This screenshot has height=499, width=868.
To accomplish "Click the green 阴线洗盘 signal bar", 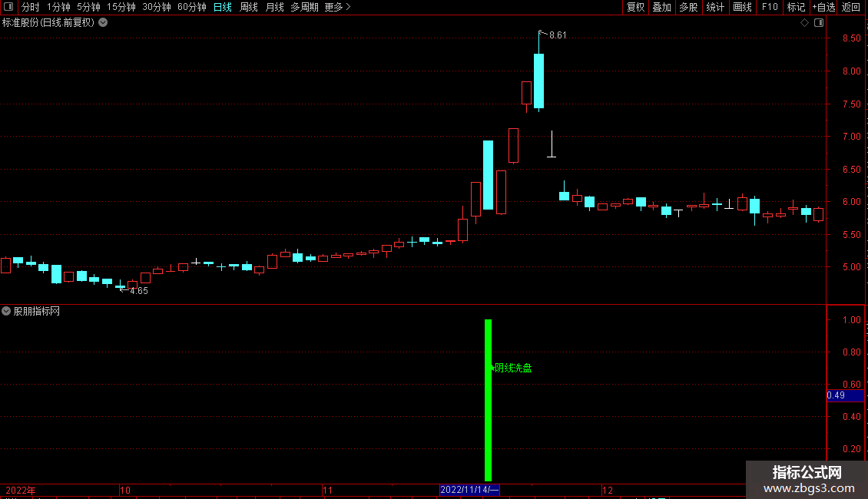I will point(489,400).
